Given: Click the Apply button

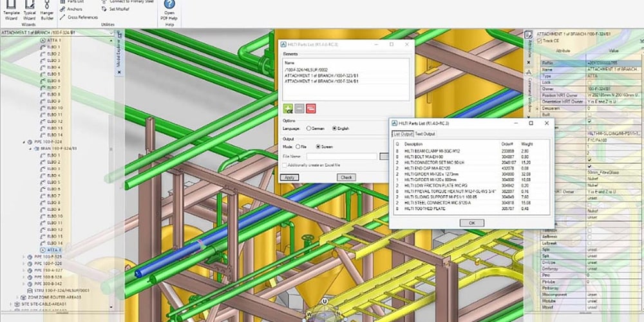Looking at the screenshot, I should [x=289, y=178].
